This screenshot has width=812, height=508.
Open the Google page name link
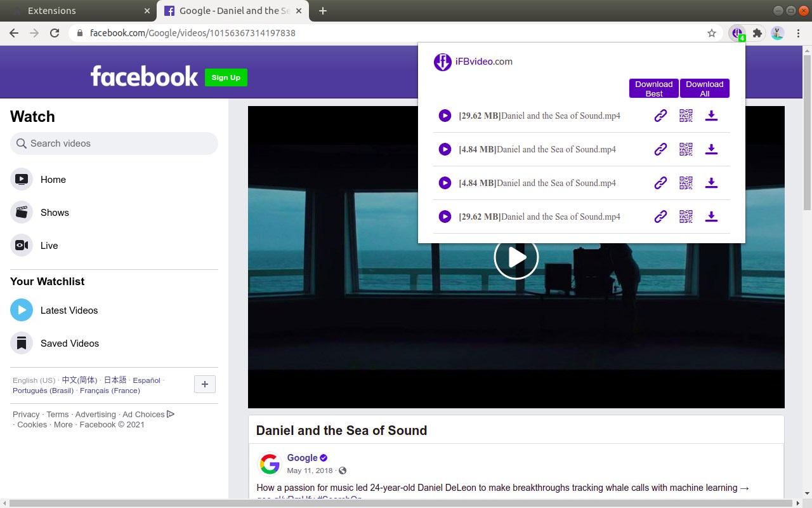pyautogui.click(x=302, y=458)
